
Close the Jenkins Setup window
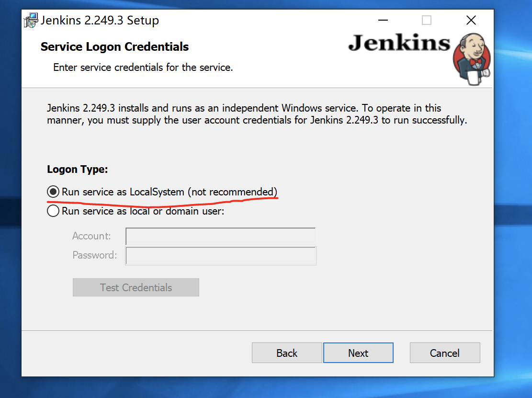(x=471, y=21)
